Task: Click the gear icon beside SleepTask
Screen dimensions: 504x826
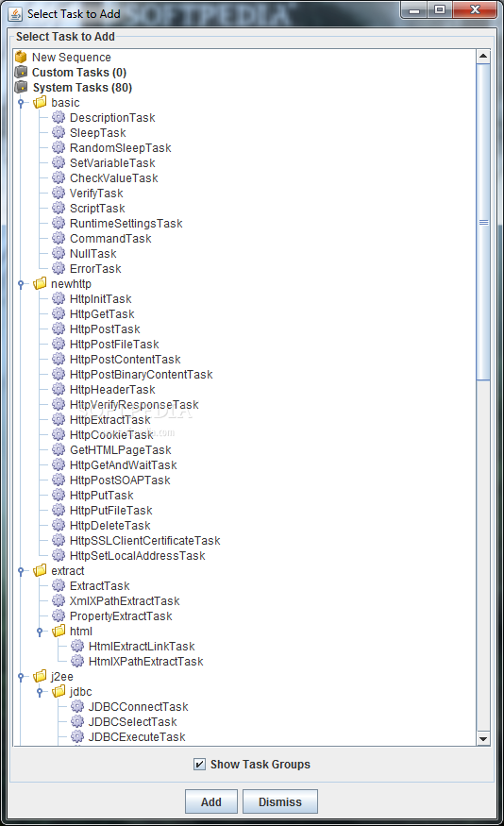Action: pos(59,132)
